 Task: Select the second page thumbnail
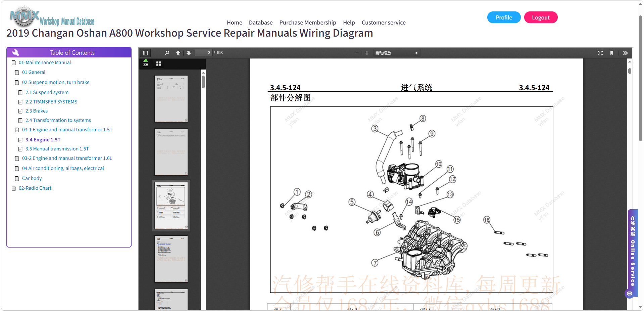(171, 152)
